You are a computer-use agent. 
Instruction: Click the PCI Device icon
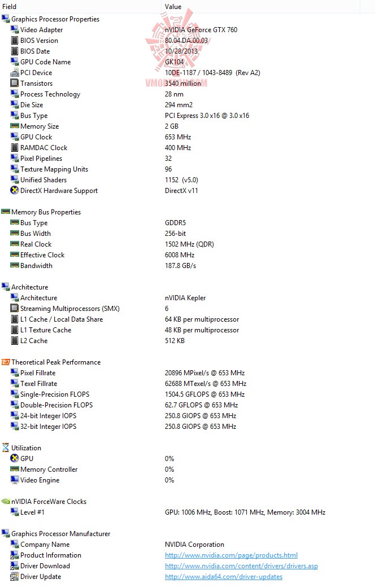coord(15,72)
